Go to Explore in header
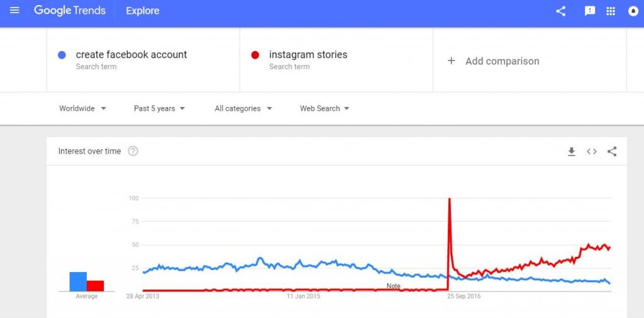 click(x=143, y=11)
